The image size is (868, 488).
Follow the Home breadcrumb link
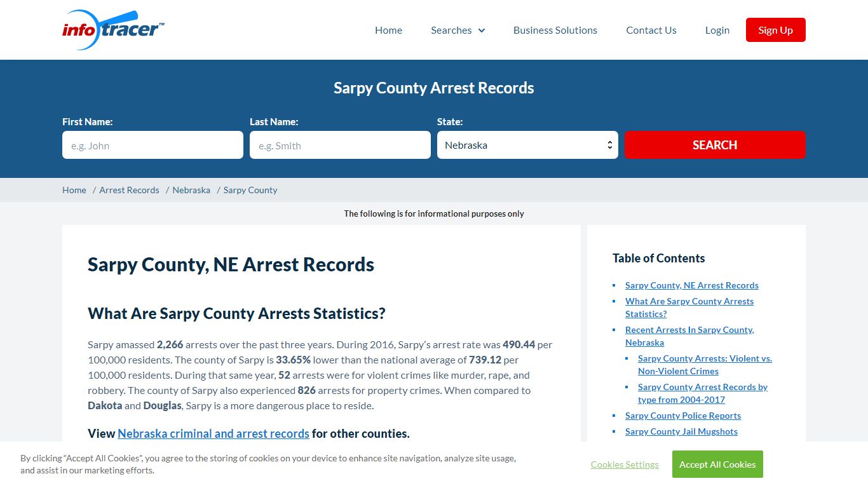click(74, 190)
